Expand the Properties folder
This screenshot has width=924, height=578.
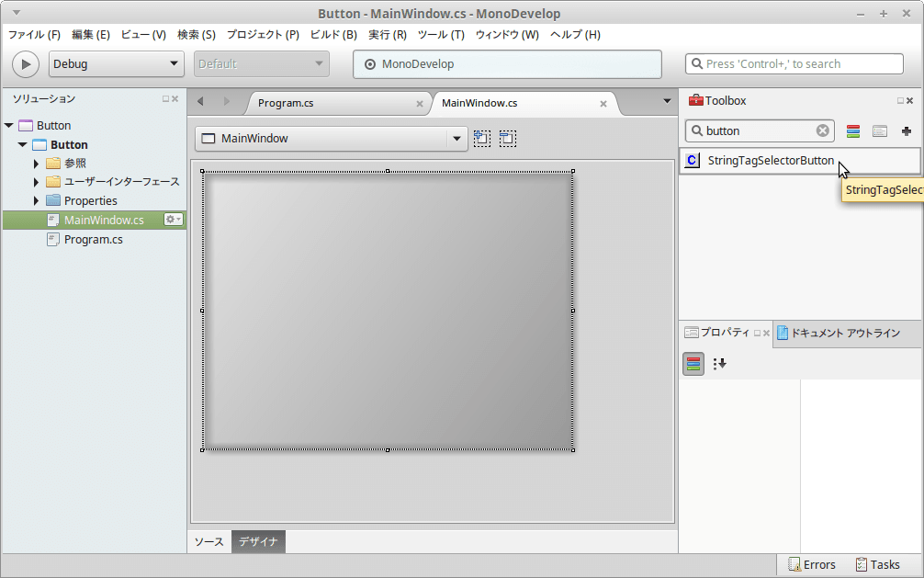(x=36, y=201)
